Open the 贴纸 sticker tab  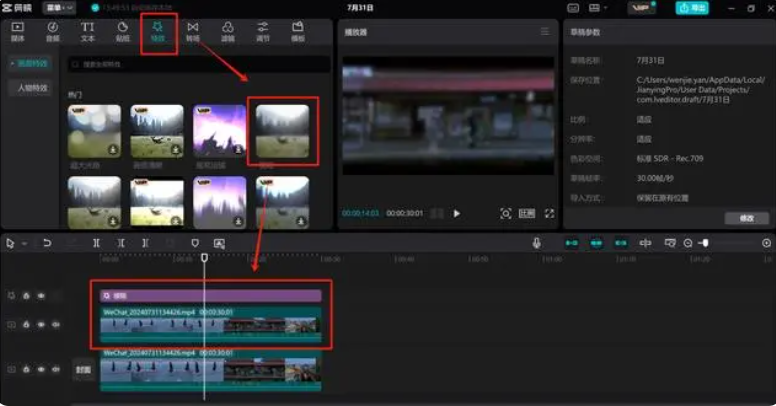[123, 32]
